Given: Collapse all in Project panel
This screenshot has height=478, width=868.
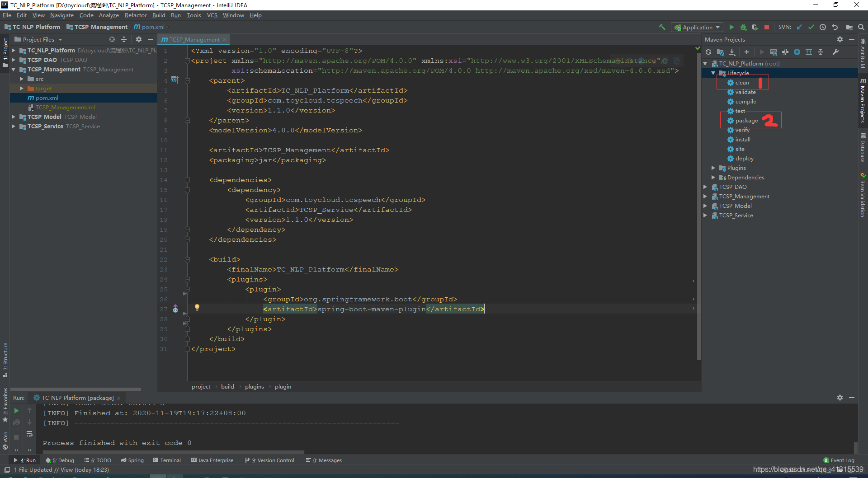Looking at the screenshot, I should (124, 39).
